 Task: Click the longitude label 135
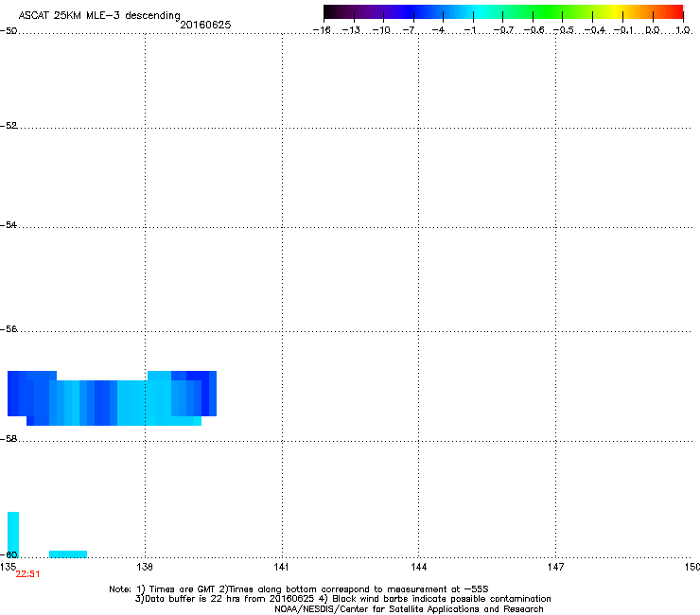(8, 567)
